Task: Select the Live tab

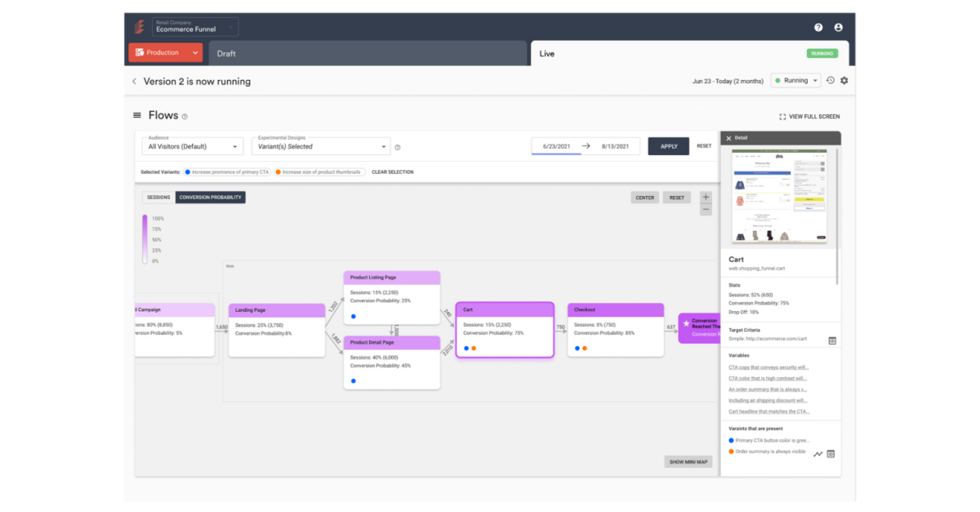Action: 670,54
